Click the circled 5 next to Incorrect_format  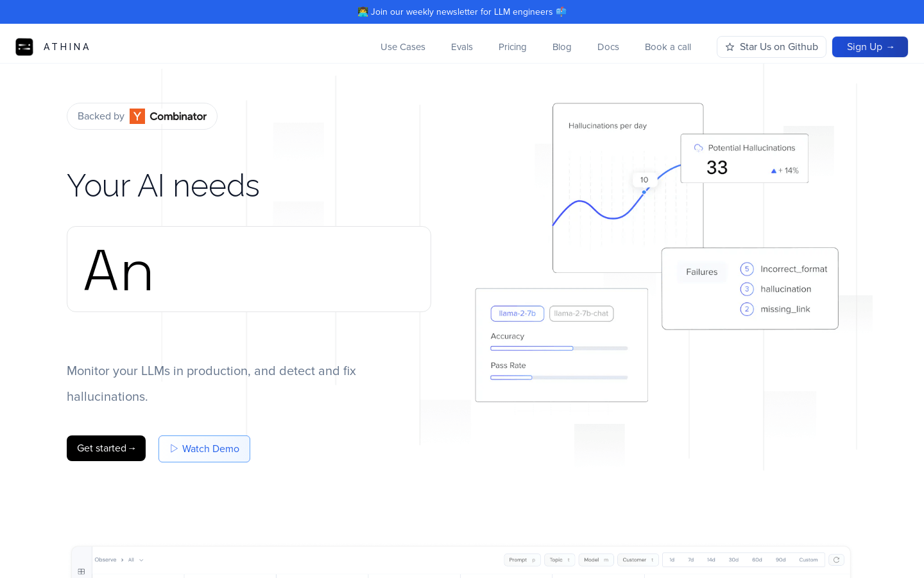click(747, 269)
